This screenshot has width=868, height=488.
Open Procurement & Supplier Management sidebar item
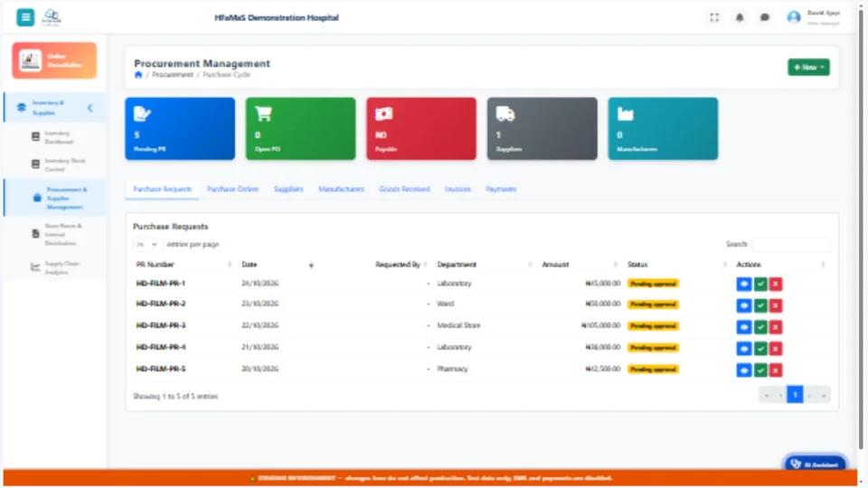(x=54, y=198)
